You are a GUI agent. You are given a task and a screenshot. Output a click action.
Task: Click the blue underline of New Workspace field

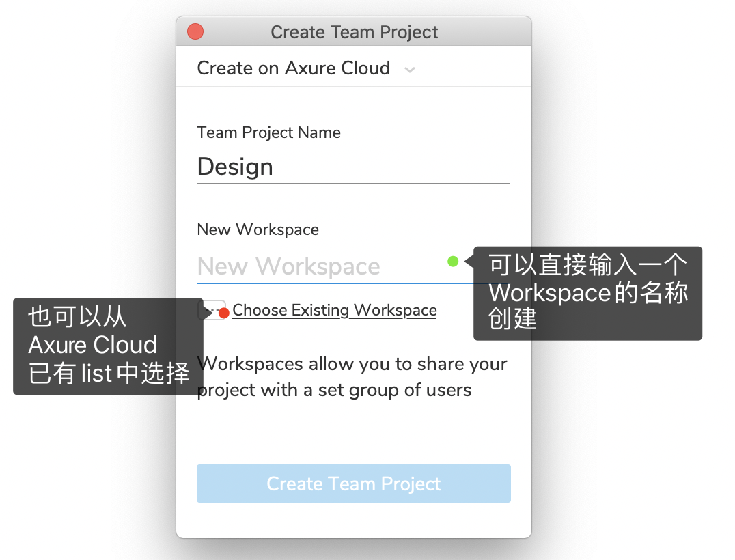coord(335,283)
